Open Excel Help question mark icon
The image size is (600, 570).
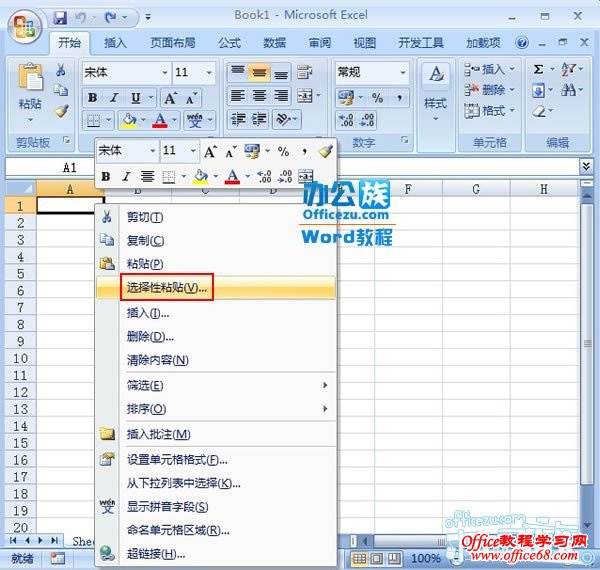click(522, 42)
